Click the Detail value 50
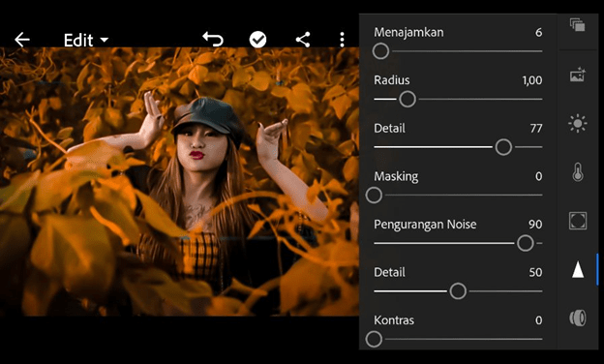Screen dimensions: 604x364 [x=535, y=272]
